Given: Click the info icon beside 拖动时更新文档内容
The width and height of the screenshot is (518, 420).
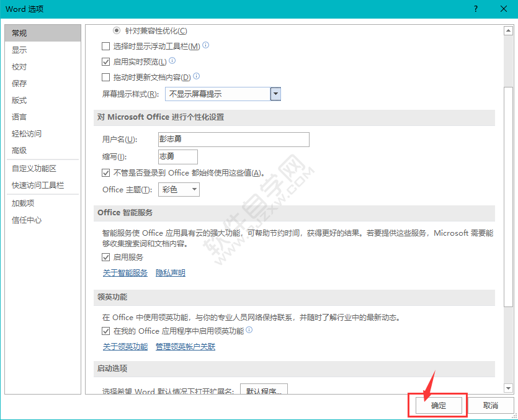Looking at the screenshot, I should coord(195,76).
